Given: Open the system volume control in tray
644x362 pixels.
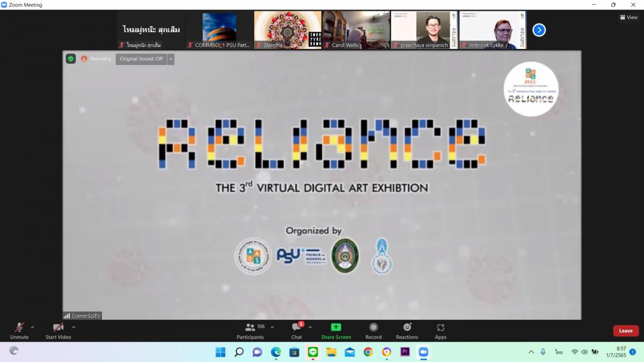Looking at the screenshot, I should [x=584, y=352].
